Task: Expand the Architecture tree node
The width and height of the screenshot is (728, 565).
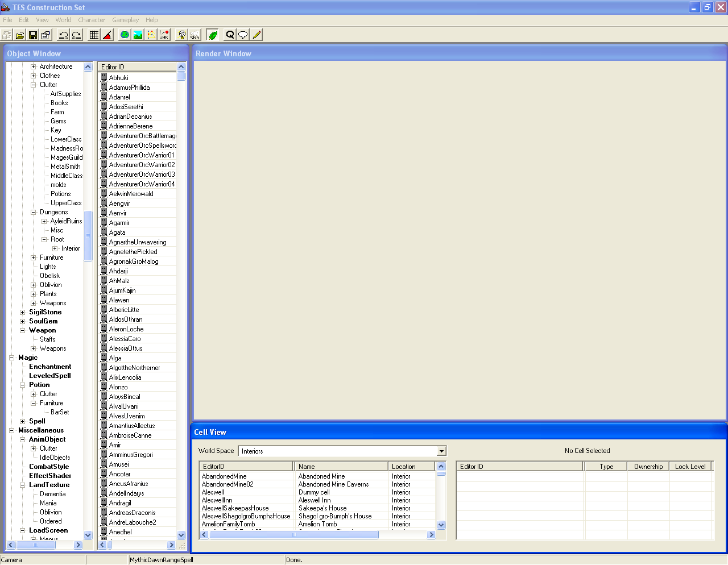Action: click(x=33, y=67)
